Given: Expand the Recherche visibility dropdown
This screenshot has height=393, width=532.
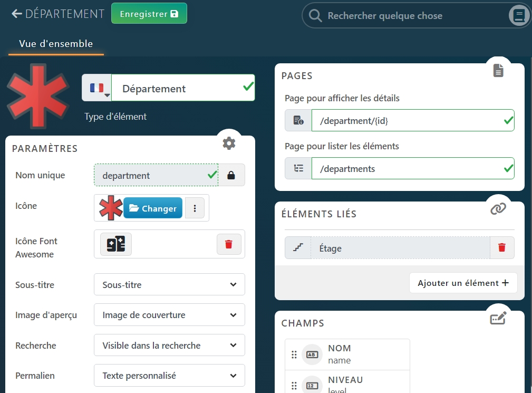Looking at the screenshot, I should 169,346.
